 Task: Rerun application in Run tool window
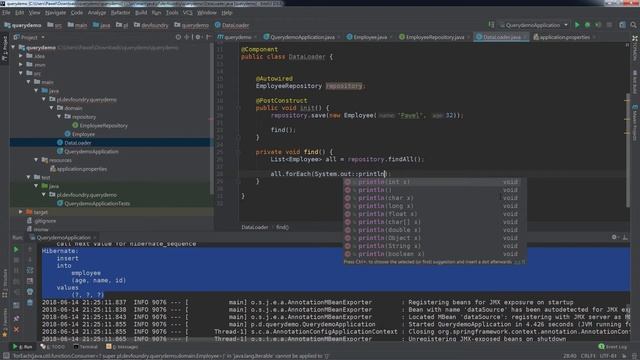[16, 249]
